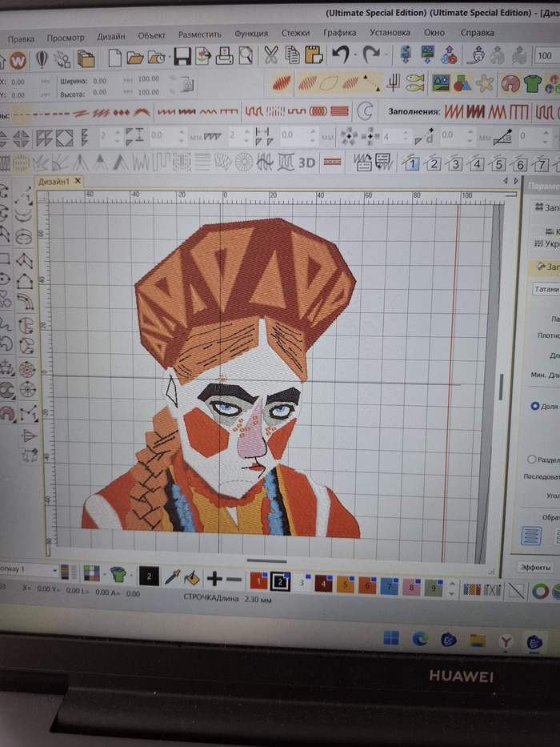This screenshot has width=560, height=747.
Task: Click the green T-shirt icon in top toolbar
Action: [532, 83]
